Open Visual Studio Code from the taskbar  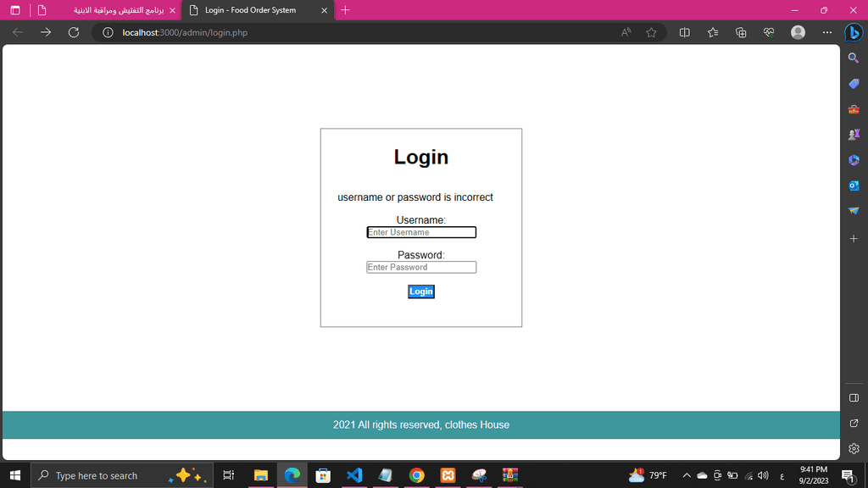pyautogui.click(x=354, y=475)
